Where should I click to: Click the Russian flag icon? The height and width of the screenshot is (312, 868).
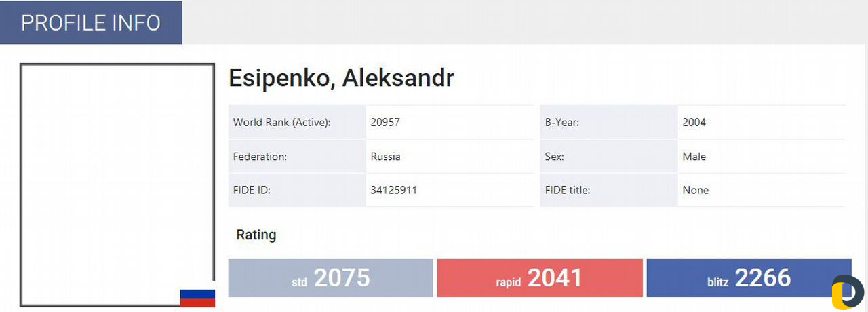197,298
